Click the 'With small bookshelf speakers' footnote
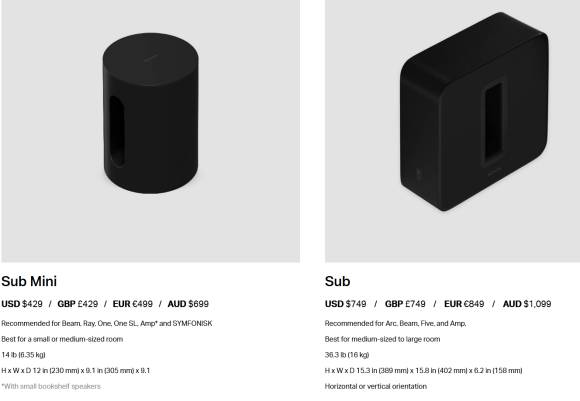 (51, 386)
